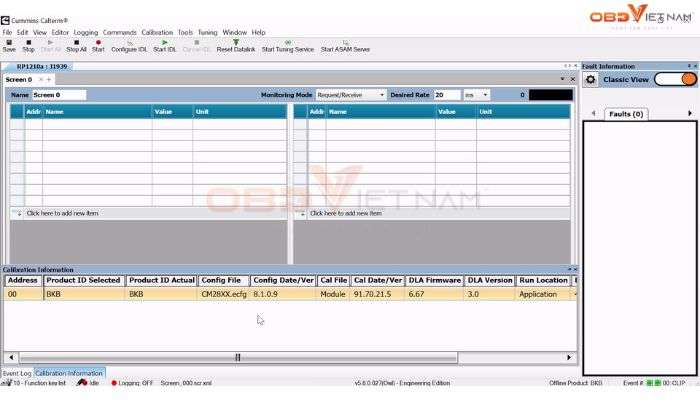Click left arrow of horizontal scrollbar
700x400 pixels.
[x=11, y=357]
